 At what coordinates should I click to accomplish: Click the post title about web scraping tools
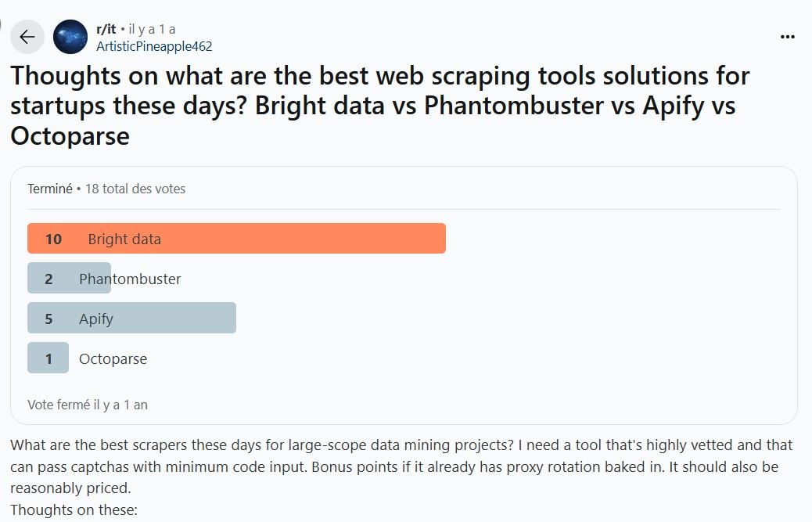[x=379, y=106]
